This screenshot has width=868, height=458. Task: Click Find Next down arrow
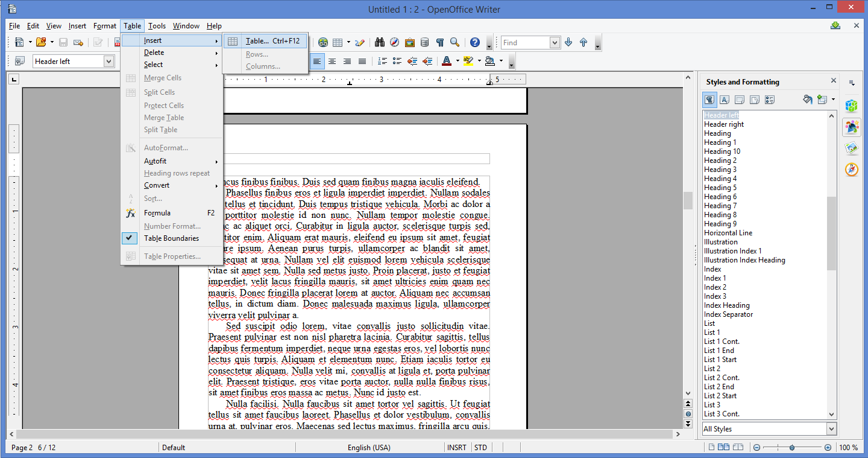click(568, 42)
